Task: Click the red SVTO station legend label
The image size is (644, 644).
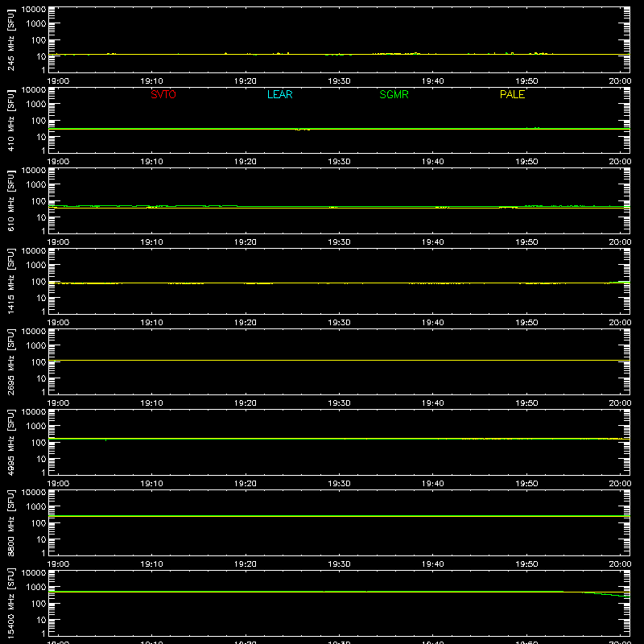Action: click(x=163, y=94)
